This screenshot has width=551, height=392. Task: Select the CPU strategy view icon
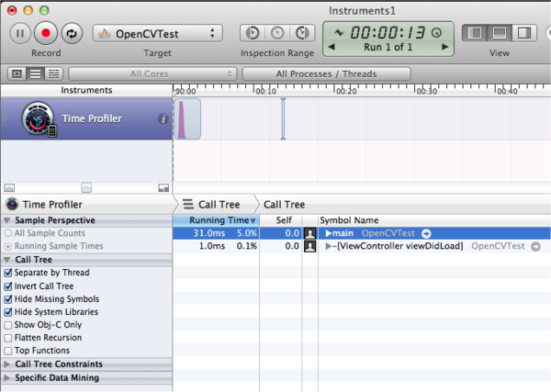pos(17,74)
